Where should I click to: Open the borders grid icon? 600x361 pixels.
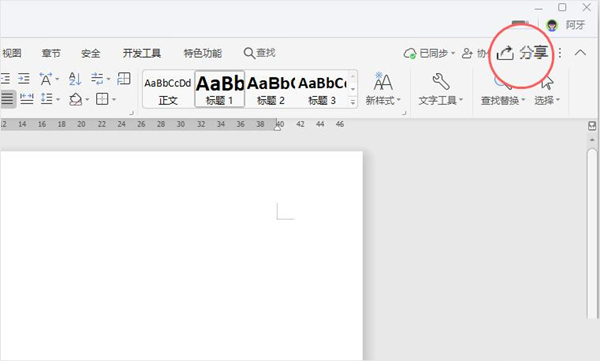pos(102,99)
